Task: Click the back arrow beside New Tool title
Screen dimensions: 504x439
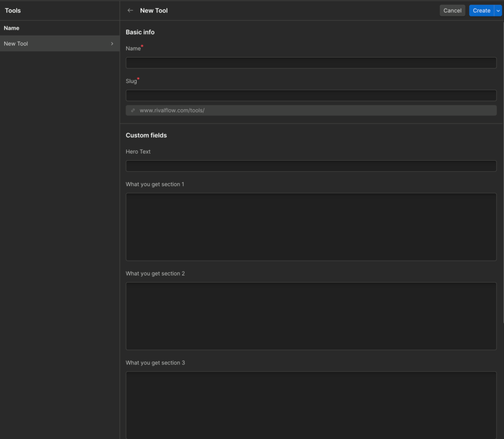Action: pyautogui.click(x=130, y=10)
